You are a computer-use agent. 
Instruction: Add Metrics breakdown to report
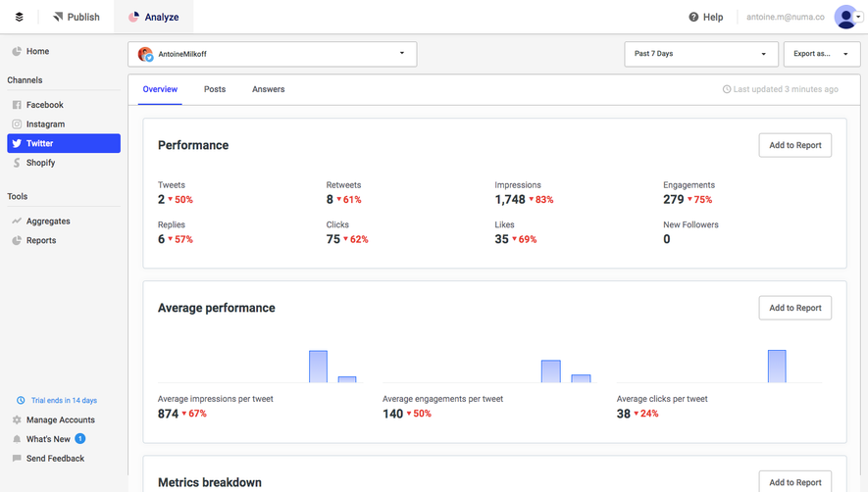click(x=794, y=482)
